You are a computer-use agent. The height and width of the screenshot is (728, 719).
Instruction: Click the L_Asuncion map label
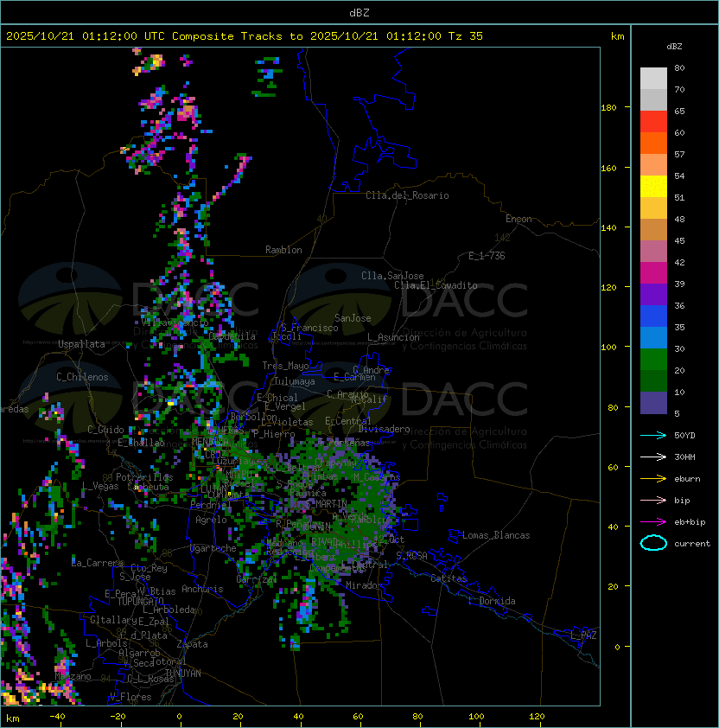point(393,337)
